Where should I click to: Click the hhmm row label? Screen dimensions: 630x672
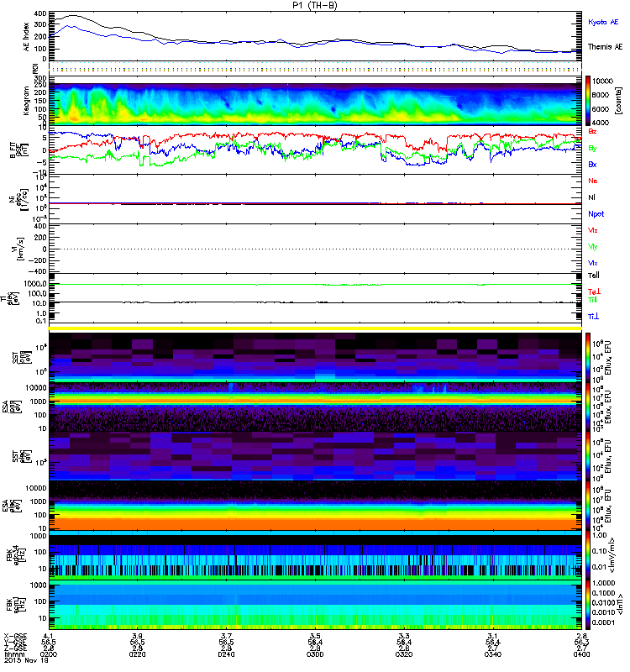[x=14, y=654]
